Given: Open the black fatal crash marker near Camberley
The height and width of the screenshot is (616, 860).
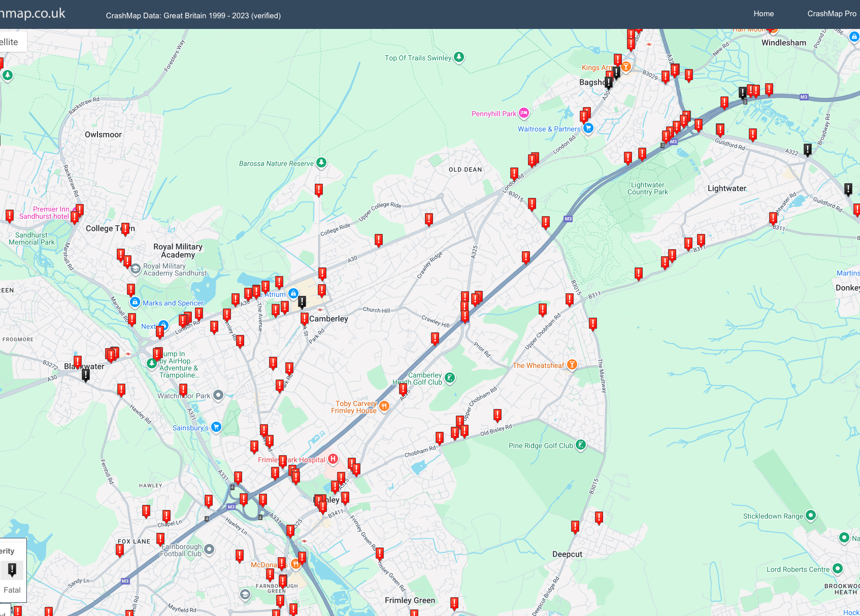Looking at the screenshot, I should [302, 302].
